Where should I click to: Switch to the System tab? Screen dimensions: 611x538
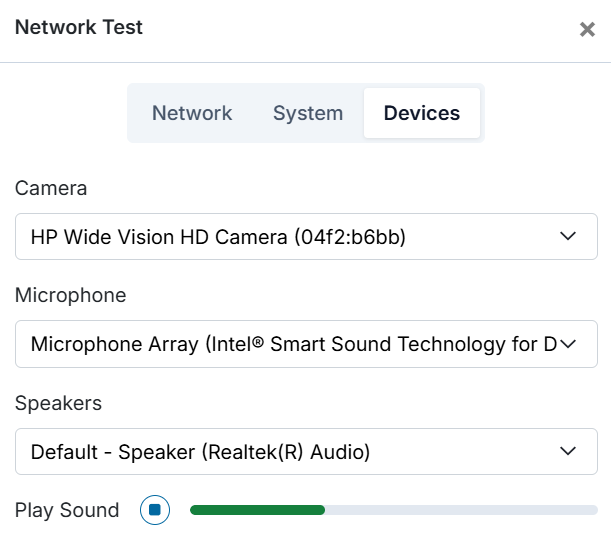[x=308, y=113]
